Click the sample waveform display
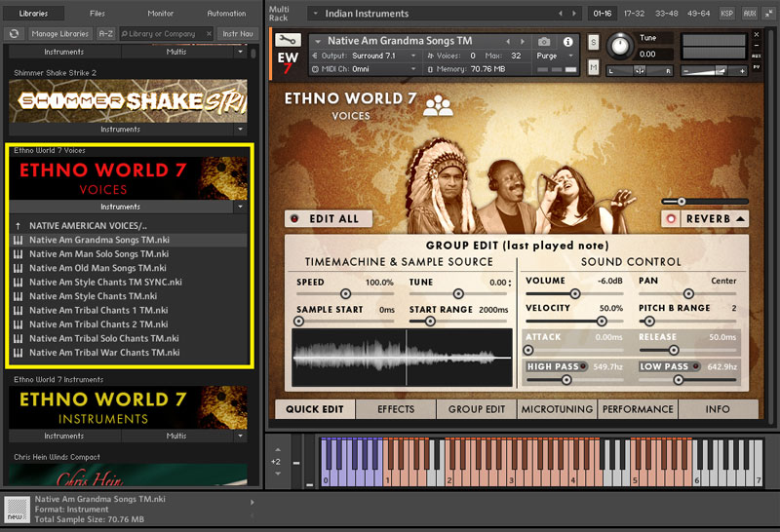 402,357
